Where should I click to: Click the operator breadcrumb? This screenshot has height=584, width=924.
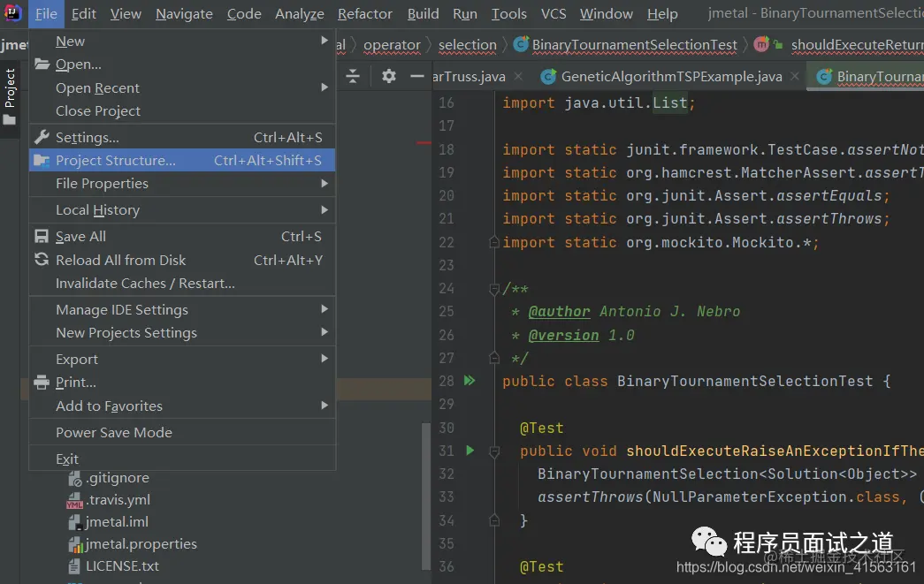click(x=392, y=45)
